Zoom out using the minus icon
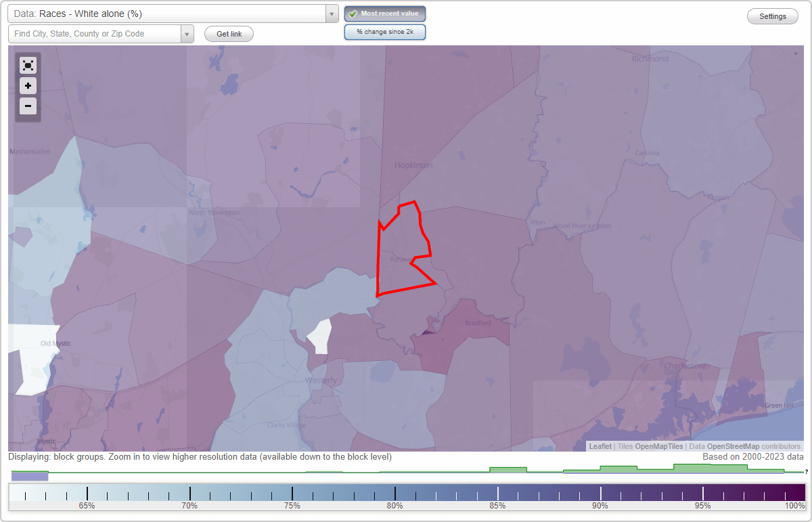 [x=28, y=106]
